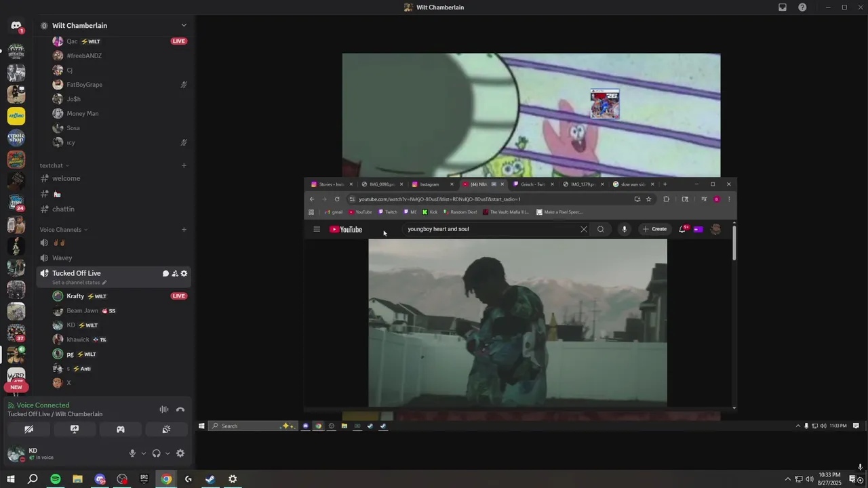Click Set a channel status text

76,283
